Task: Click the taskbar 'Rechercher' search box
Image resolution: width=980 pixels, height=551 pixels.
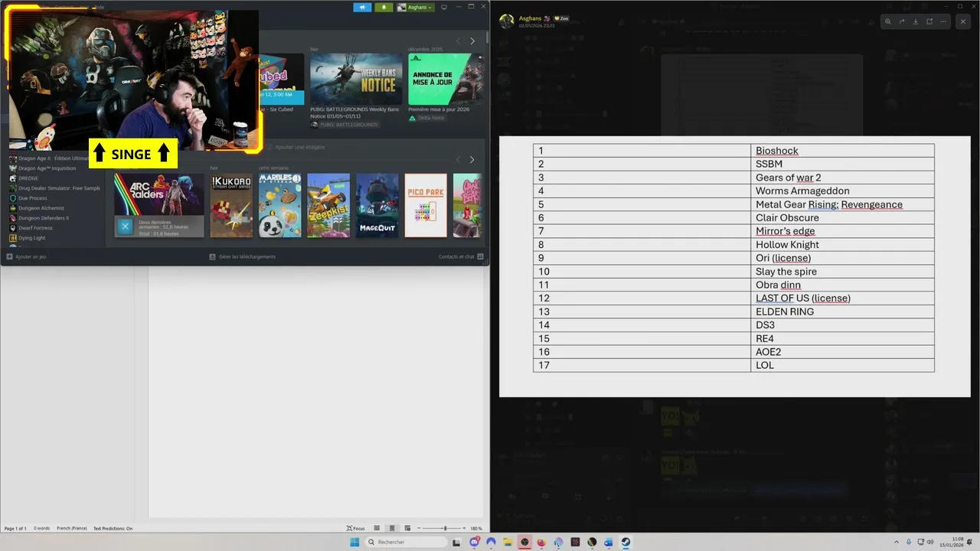Action: pos(406,542)
